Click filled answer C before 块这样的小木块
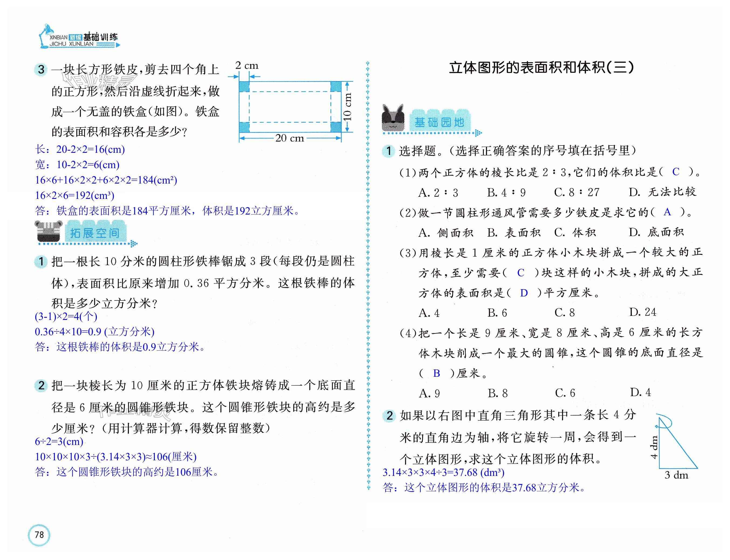730x560 pixels. point(520,273)
